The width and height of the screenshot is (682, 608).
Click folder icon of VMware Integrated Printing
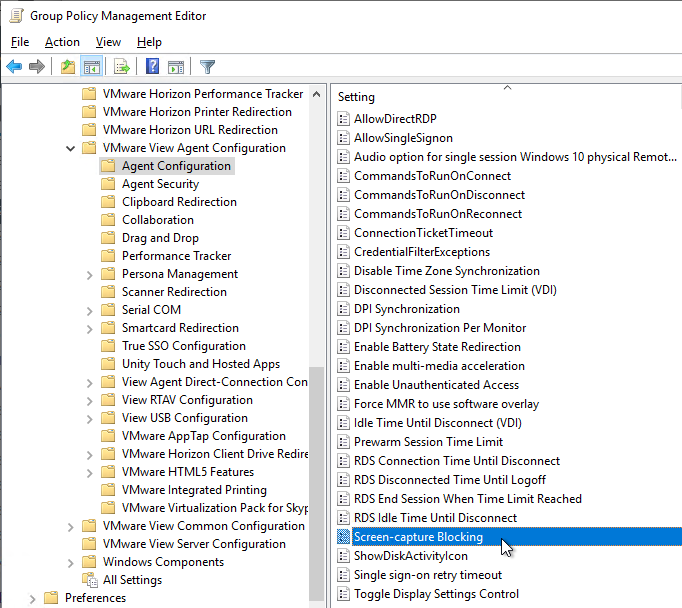coord(108,490)
